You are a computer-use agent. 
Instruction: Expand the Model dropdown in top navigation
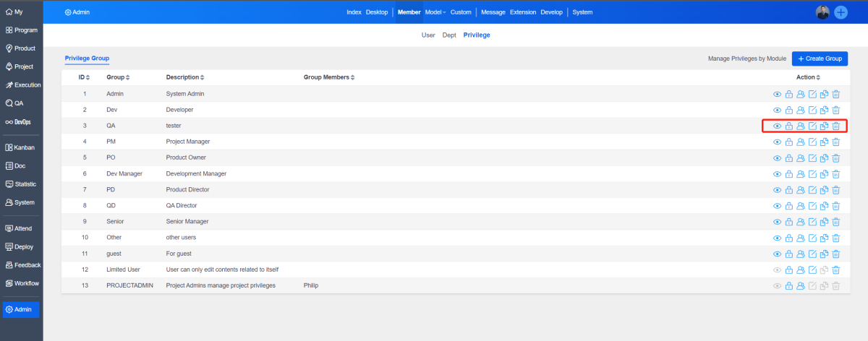tap(435, 12)
